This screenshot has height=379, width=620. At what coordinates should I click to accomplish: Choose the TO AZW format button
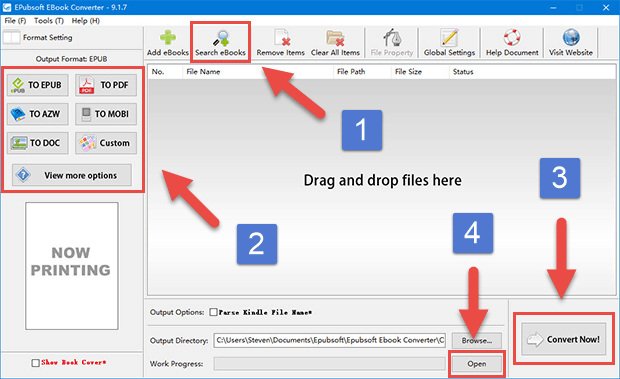[x=38, y=114]
